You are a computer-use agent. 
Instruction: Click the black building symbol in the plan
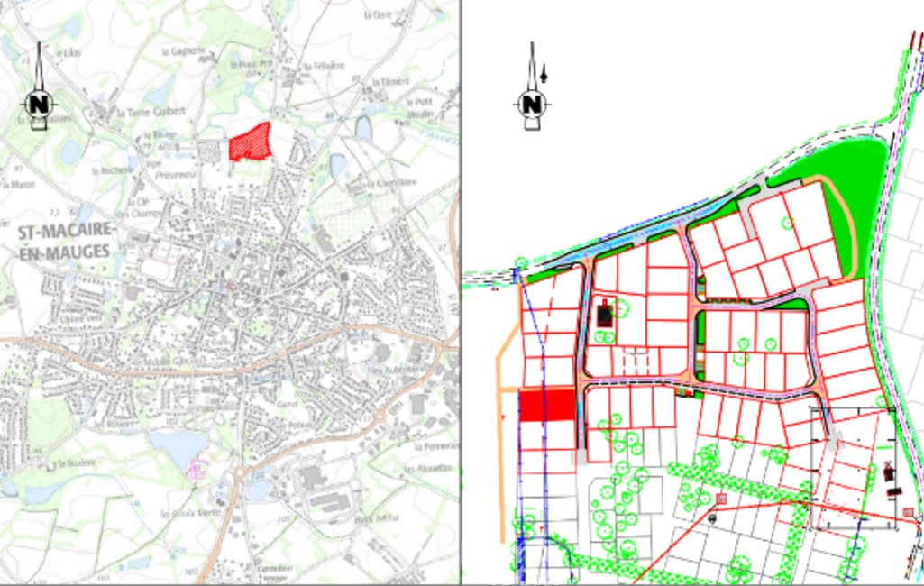click(605, 315)
